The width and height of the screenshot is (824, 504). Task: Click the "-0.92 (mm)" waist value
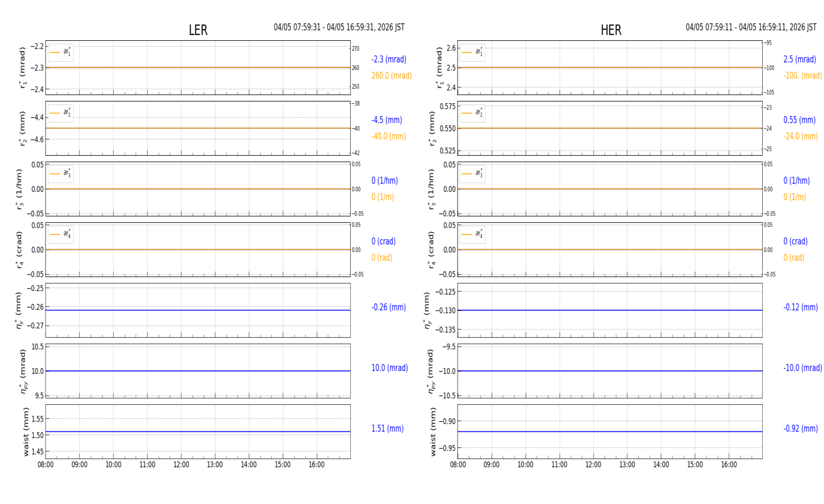click(801, 429)
